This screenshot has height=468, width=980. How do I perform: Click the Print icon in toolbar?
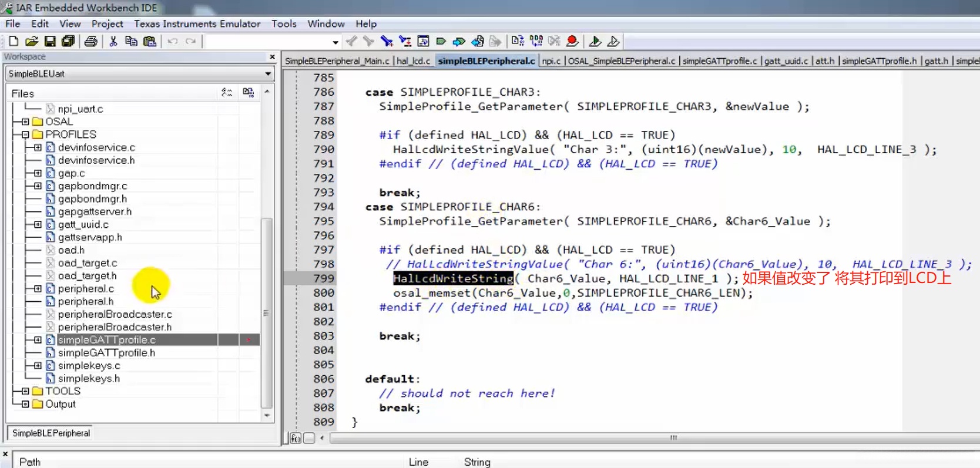click(90, 41)
